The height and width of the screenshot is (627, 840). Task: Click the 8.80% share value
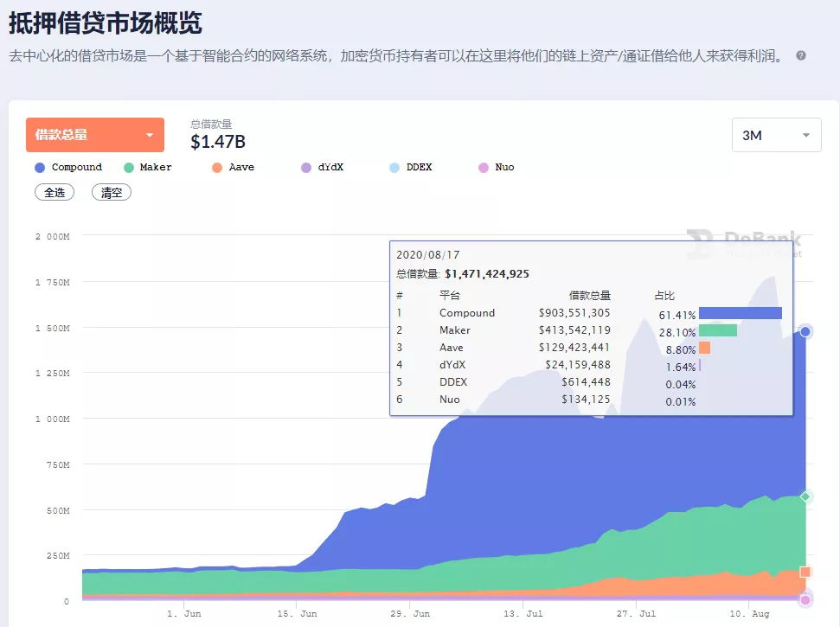point(680,350)
